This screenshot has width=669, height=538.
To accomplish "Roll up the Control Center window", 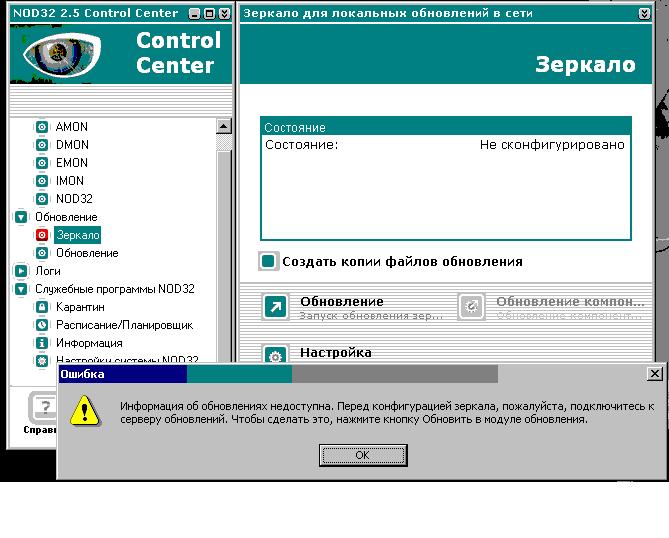I will tap(223, 14).
